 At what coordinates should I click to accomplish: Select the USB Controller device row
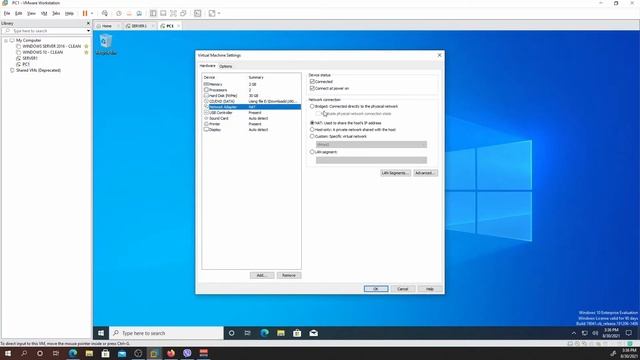point(251,113)
